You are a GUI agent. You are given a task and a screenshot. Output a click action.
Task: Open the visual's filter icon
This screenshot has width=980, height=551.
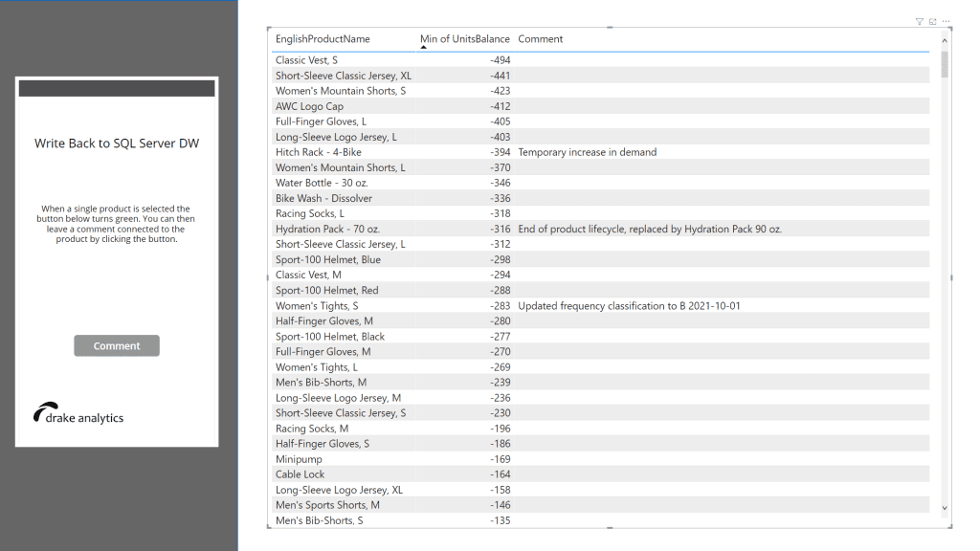pos(919,21)
